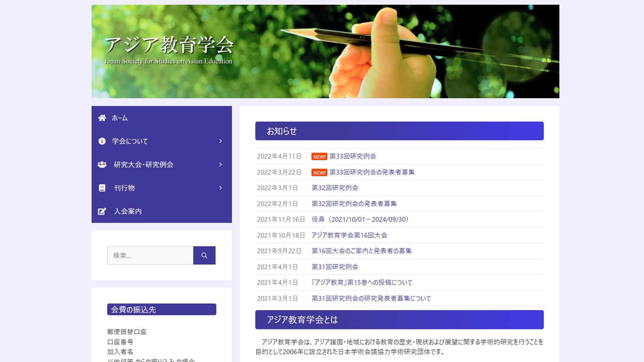The height and width of the screenshot is (362, 644).
Task: Open the アジア教育学会第16回大会 link
Action: tap(349, 235)
